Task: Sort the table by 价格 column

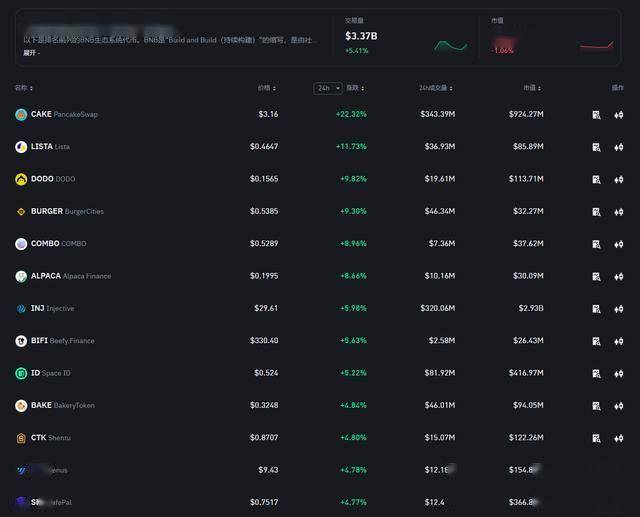Action: pos(267,88)
